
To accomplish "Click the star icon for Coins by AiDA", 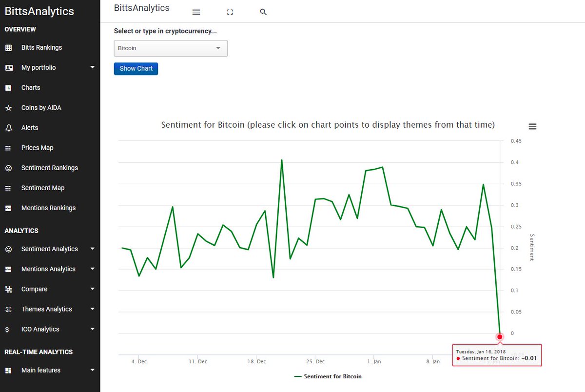I will tap(8, 108).
